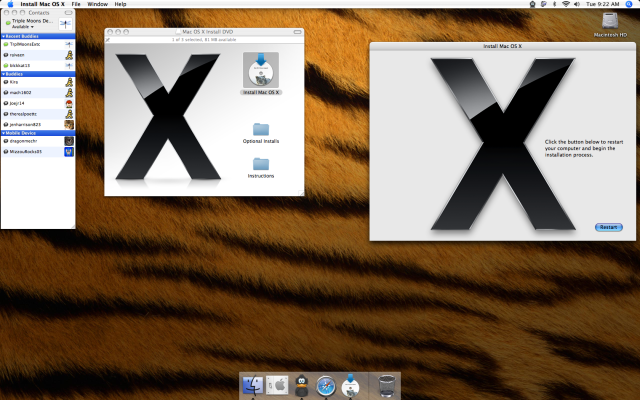Open the Available status dropdown in Contacts
Screen dimensions: 640x400
tap(23, 27)
